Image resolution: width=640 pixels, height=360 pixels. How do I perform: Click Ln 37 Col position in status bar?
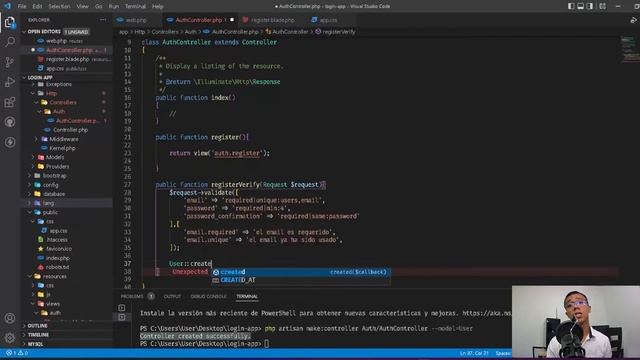474,353
